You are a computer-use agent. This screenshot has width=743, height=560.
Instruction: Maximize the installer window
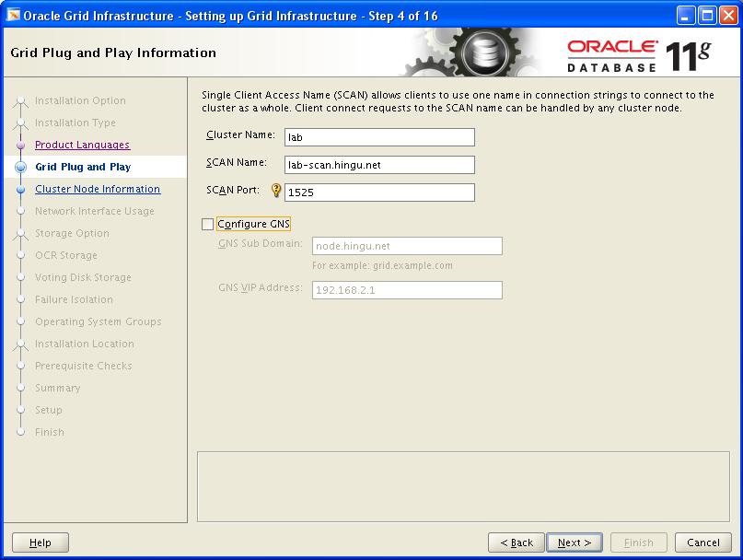point(706,15)
